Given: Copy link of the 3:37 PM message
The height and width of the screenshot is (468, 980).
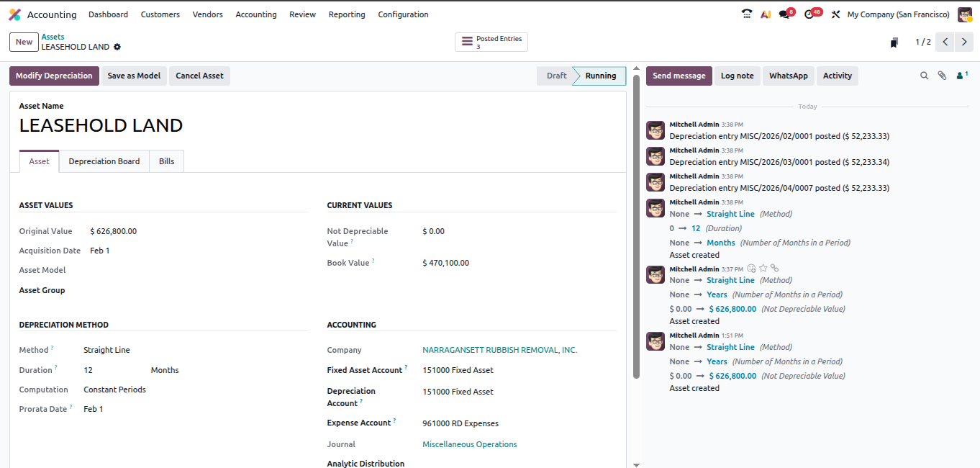Looking at the screenshot, I should click(x=775, y=269).
